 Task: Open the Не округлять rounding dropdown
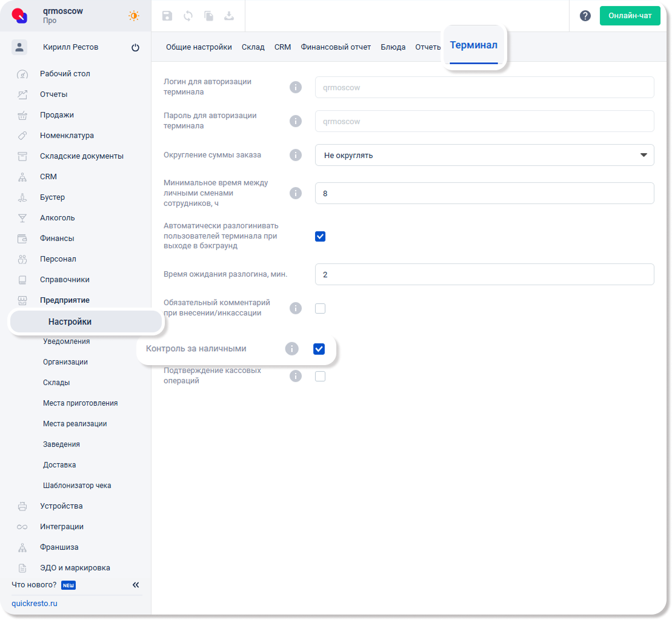(x=484, y=155)
